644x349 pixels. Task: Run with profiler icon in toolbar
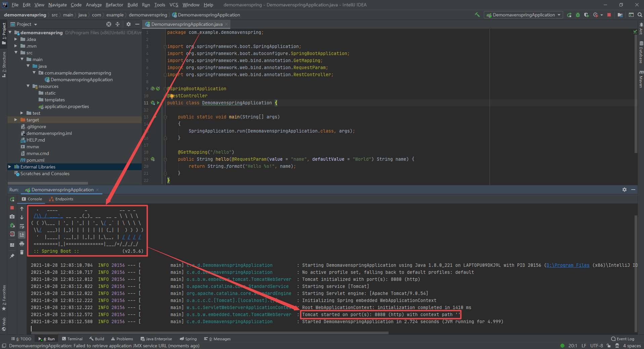(x=595, y=15)
